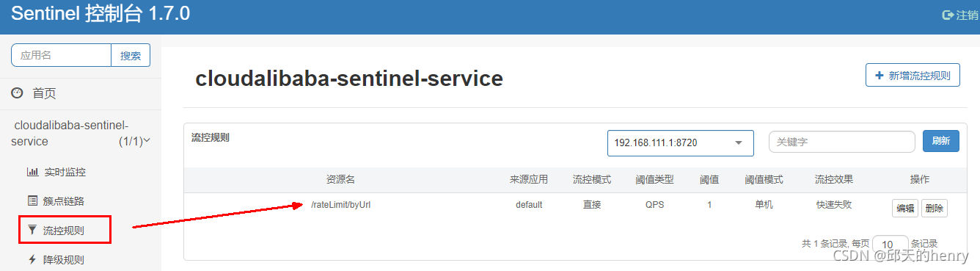Click the 刷新 button
Viewport: 980px width, 271px height.
940,141
